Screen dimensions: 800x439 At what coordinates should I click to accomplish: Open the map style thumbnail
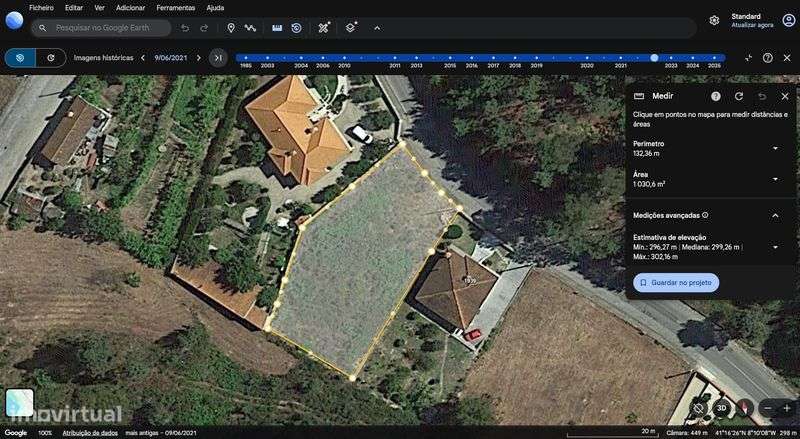[x=19, y=403]
